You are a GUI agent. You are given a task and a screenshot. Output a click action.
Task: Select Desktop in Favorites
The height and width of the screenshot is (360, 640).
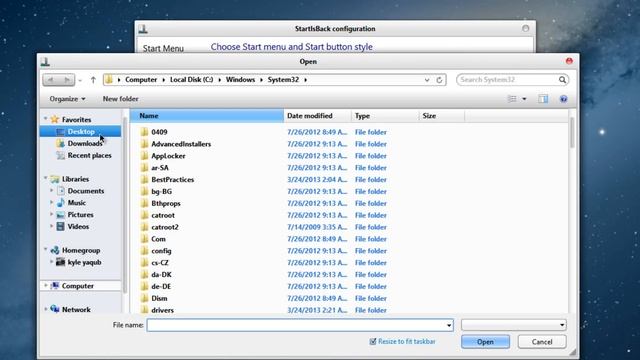[81, 131]
